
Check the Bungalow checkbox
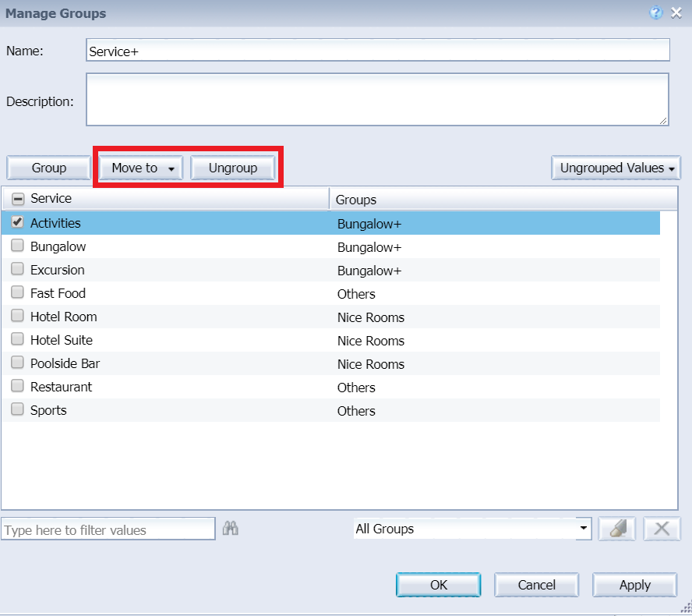17,246
